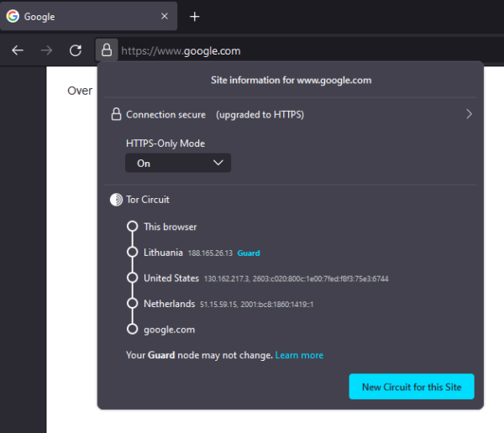Click the Google favicon on the tab
This screenshot has width=504, height=433.
click(13, 16)
